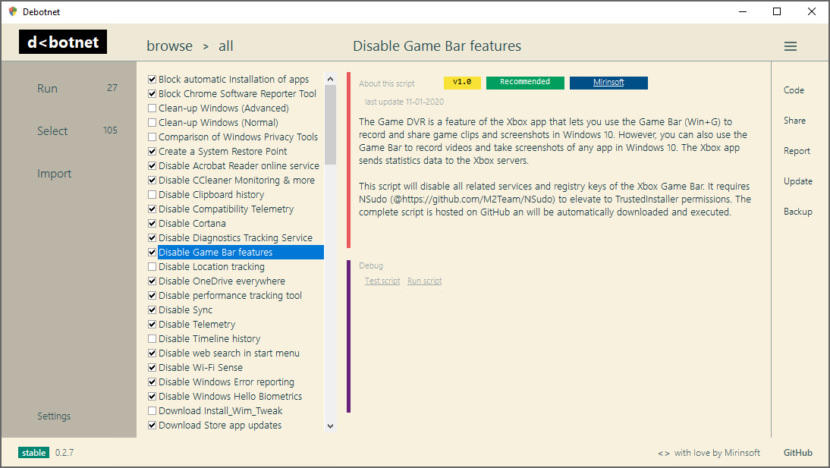Click the stable version badge
The width and height of the screenshot is (830, 468).
coord(33,452)
